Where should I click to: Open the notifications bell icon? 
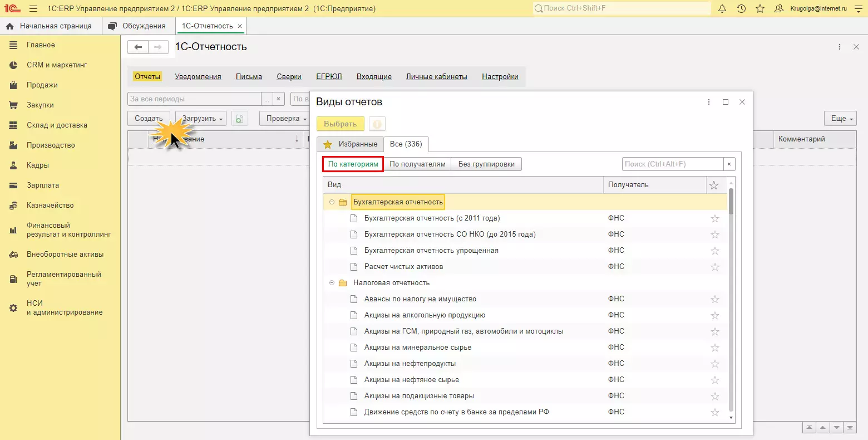pyautogui.click(x=722, y=9)
